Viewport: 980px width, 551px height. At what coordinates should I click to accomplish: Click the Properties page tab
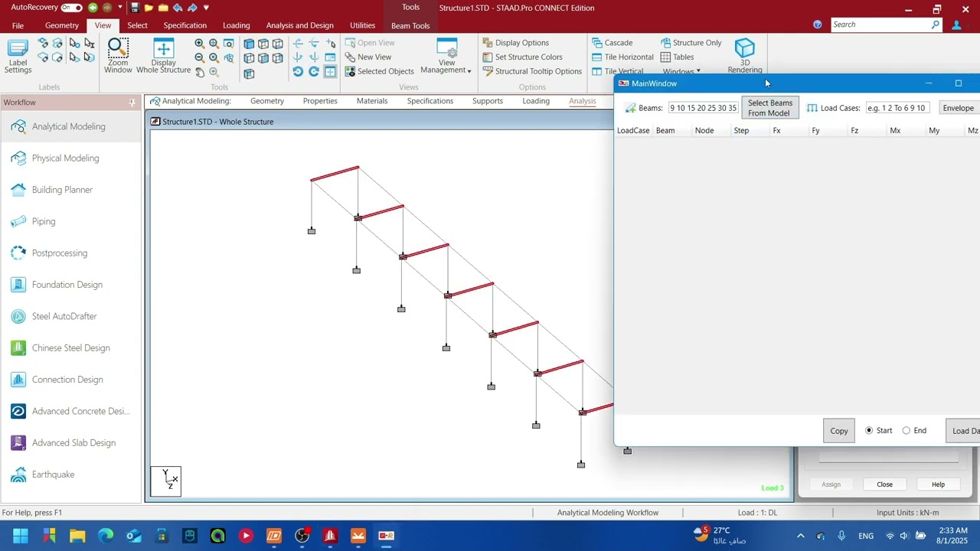pos(320,101)
